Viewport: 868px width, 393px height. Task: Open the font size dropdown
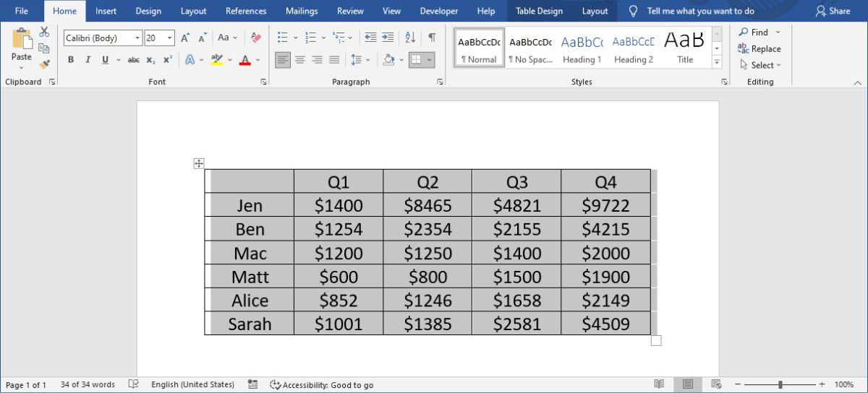[170, 38]
